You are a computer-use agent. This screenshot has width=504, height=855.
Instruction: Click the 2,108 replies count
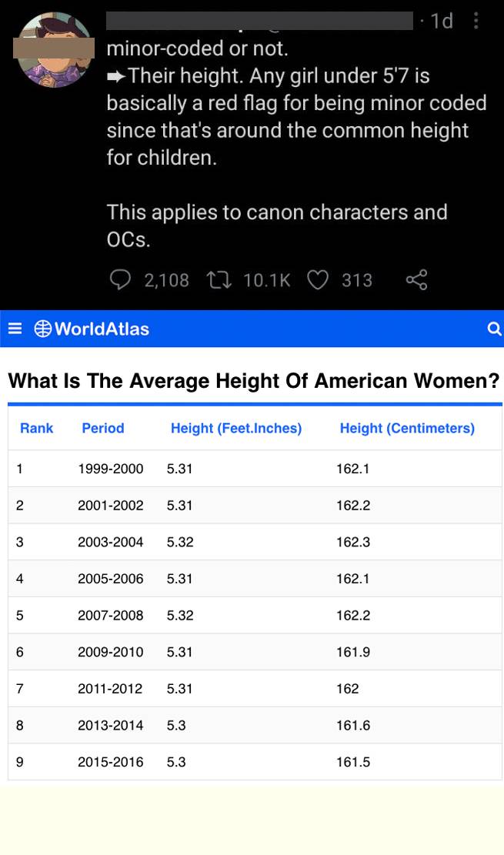tap(166, 280)
